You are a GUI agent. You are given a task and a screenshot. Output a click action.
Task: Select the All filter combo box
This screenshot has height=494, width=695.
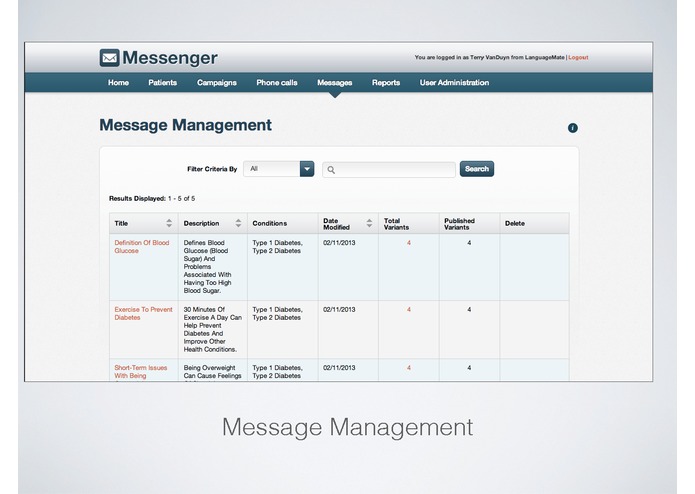tap(279, 169)
